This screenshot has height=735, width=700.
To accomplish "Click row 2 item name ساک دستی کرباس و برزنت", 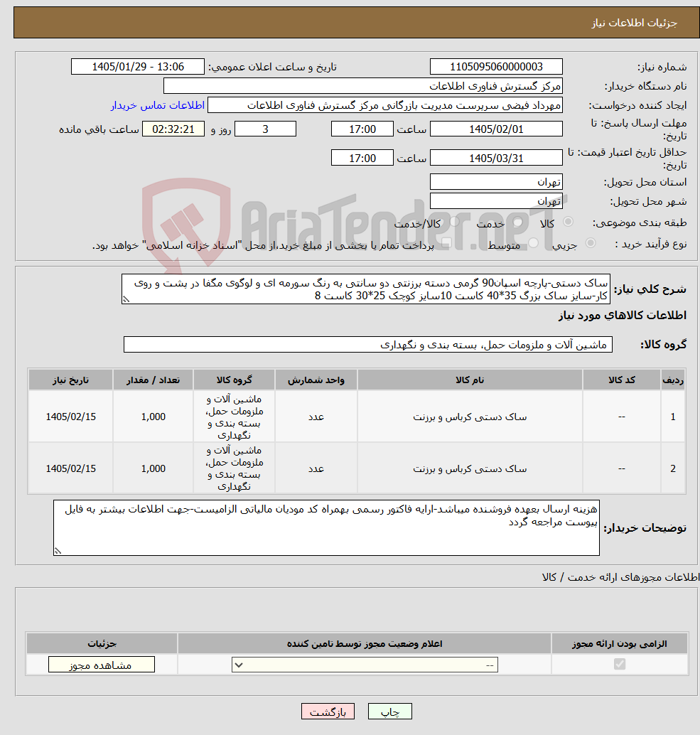I will 470,468.
